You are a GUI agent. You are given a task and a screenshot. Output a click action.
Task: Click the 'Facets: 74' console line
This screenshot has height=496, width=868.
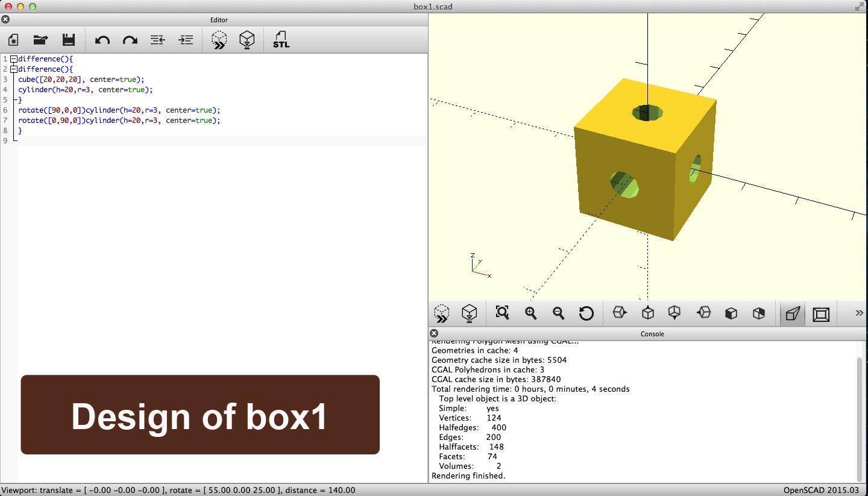(468, 456)
